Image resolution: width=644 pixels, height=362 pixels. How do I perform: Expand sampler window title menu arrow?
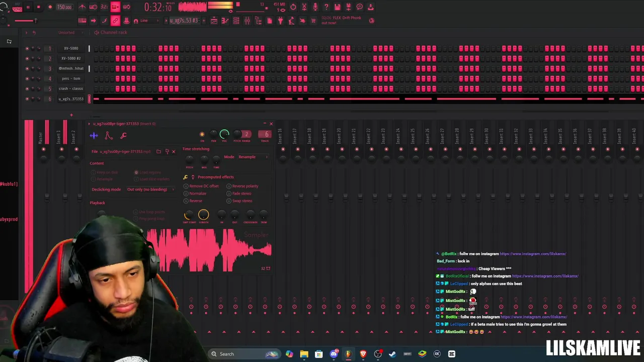pyautogui.click(x=90, y=124)
